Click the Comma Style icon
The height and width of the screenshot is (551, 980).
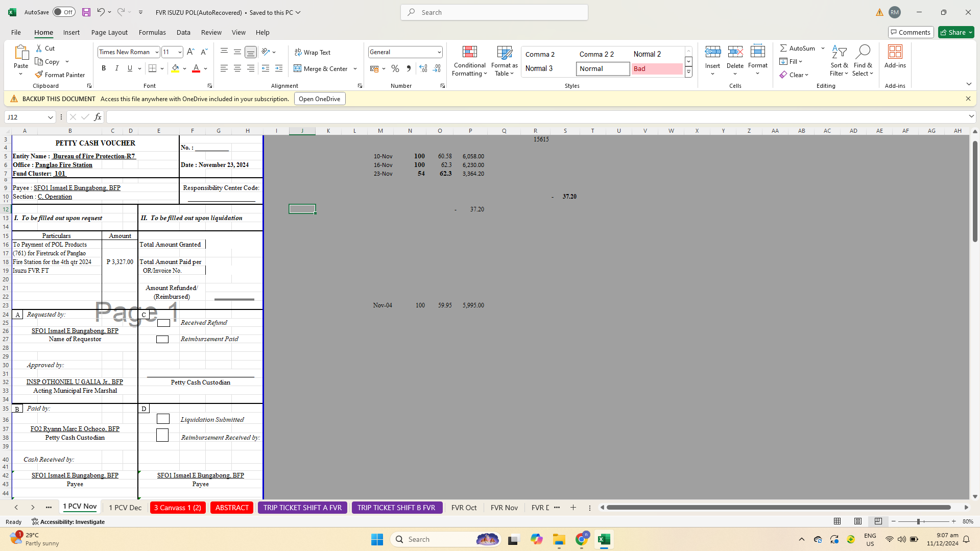[x=409, y=68]
